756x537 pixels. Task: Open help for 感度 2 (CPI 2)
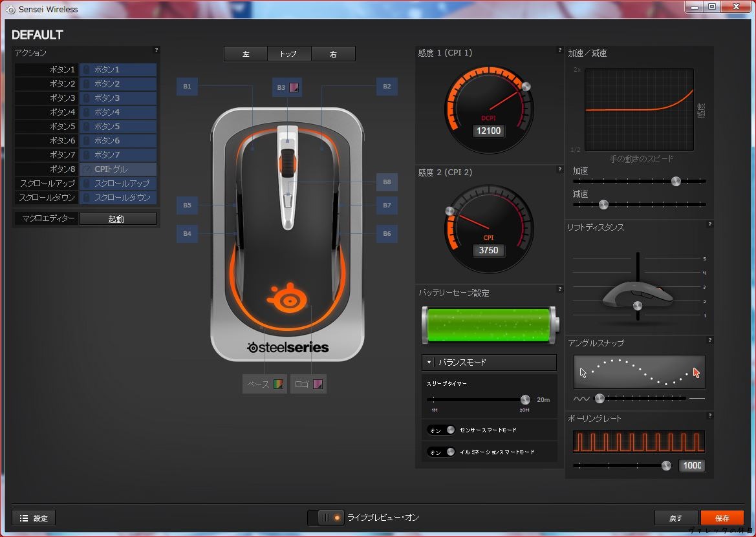[x=560, y=169]
